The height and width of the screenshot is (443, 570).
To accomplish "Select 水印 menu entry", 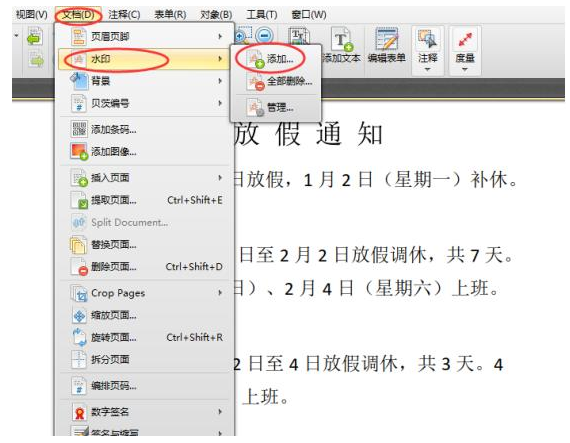I will pyautogui.click(x=145, y=59).
